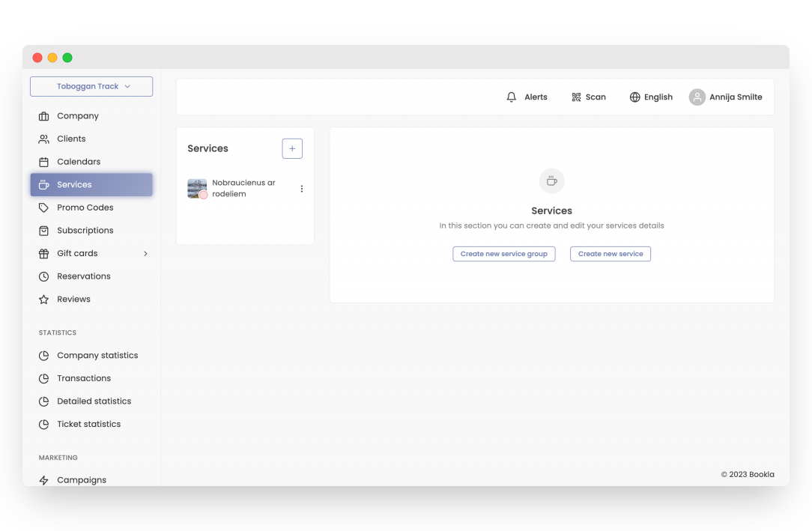This screenshot has height=531, width=812.
Task: Open the Subscriptions section
Action: (x=83, y=230)
